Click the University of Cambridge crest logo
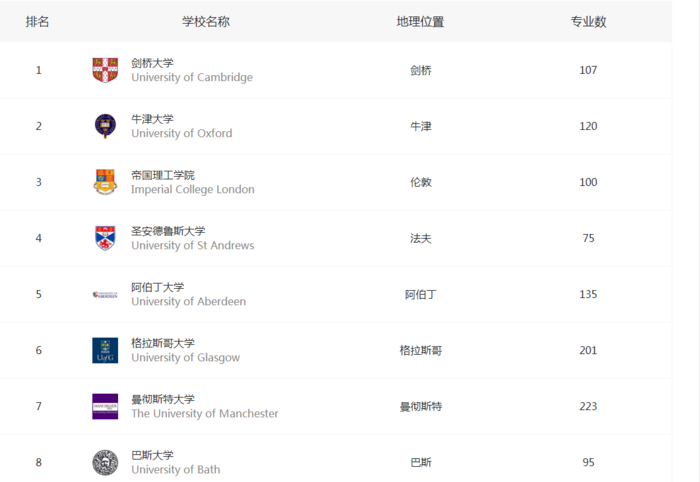 105,70
